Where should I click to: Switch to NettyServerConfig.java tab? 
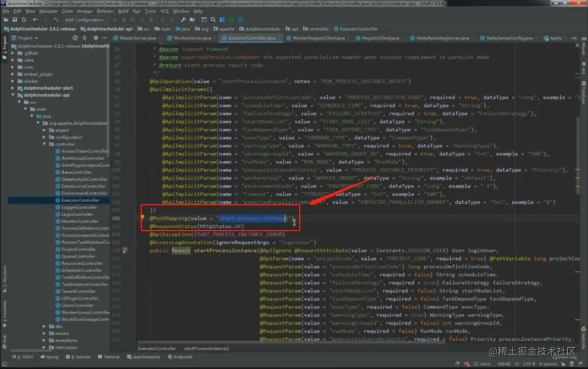point(506,38)
